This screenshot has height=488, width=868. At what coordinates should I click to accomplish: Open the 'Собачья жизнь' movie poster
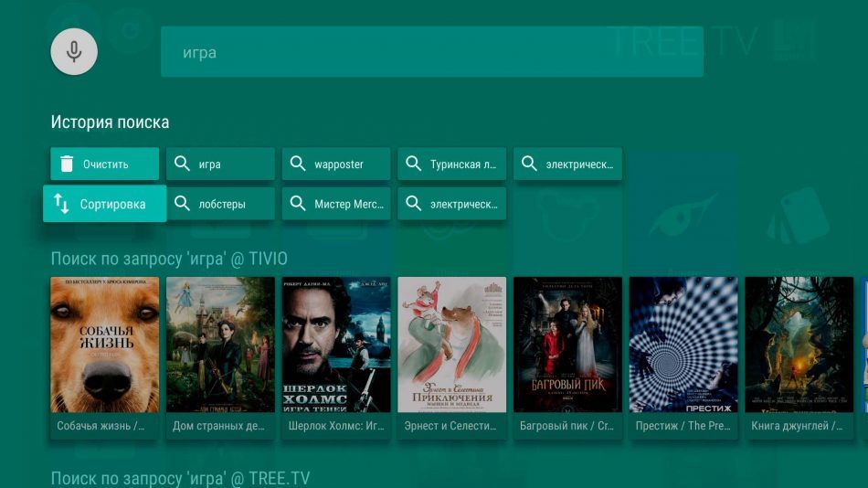[104, 345]
